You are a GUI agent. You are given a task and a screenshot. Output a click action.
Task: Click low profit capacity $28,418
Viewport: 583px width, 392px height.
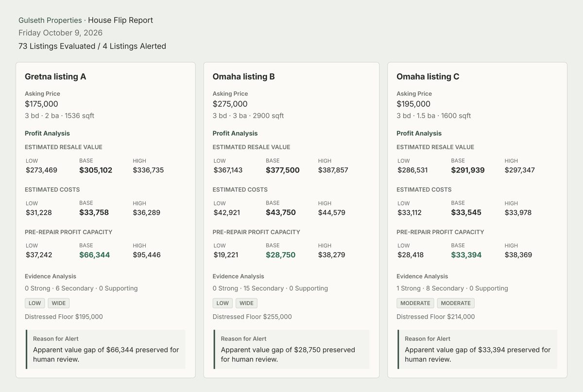(x=410, y=255)
